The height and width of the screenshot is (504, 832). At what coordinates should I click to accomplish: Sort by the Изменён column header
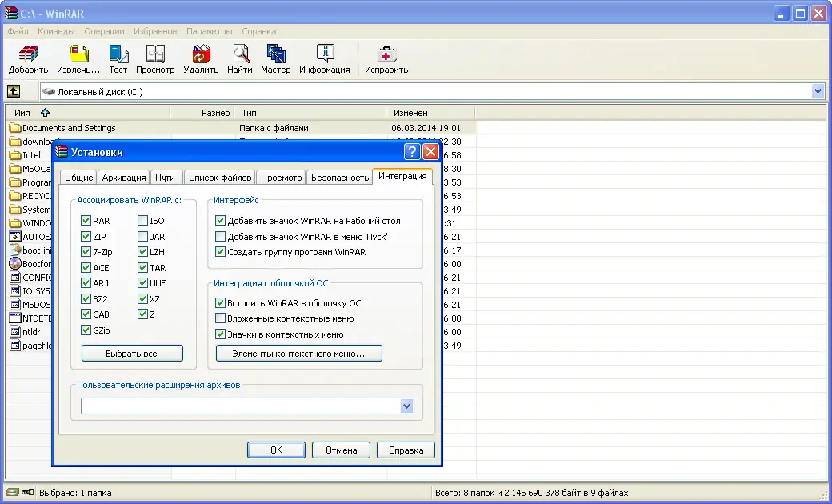click(x=431, y=113)
